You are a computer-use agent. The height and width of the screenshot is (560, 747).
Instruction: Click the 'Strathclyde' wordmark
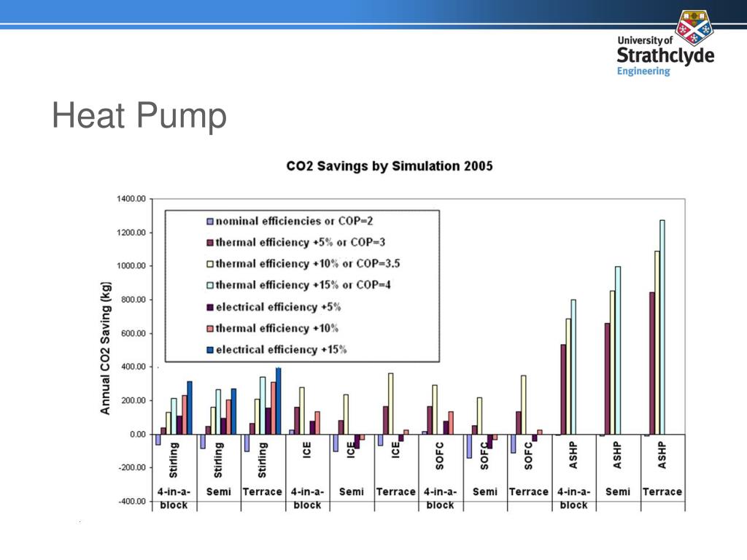(665, 55)
